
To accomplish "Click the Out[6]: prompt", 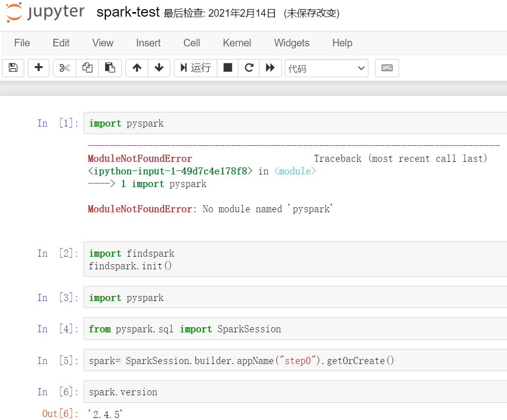I will point(60,413).
